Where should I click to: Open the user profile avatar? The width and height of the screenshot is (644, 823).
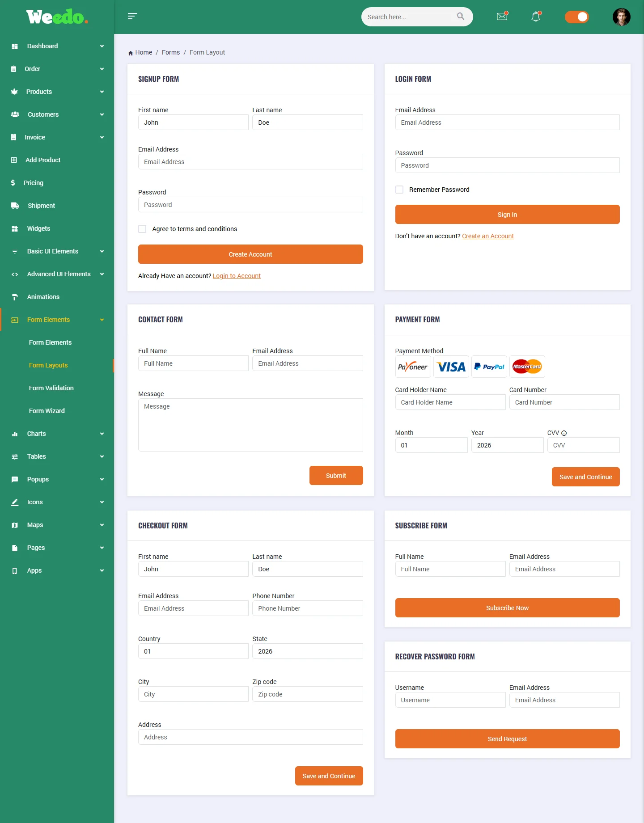pyautogui.click(x=621, y=17)
